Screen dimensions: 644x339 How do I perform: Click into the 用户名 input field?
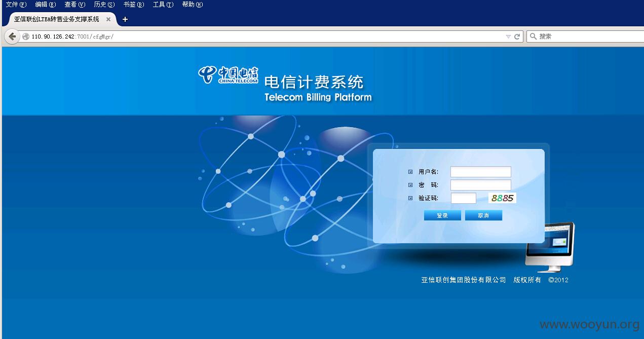click(x=481, y=172)
